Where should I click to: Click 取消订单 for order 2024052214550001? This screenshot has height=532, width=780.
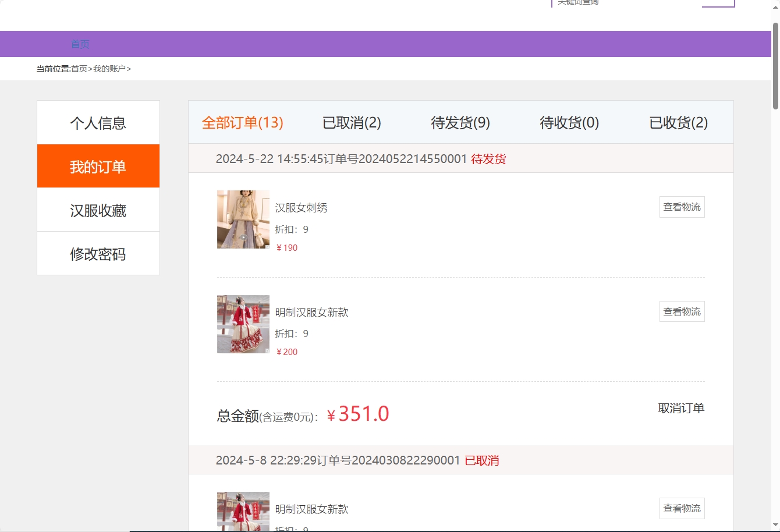pos(682,408)
